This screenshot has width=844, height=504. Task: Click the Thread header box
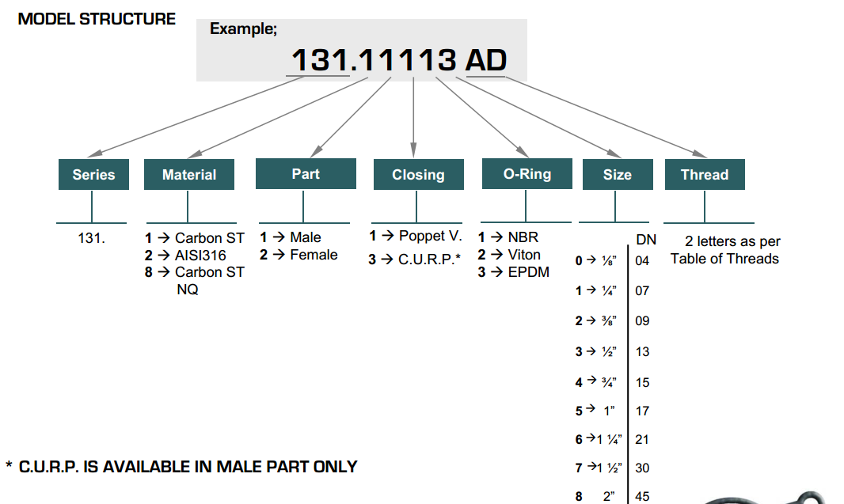704,175
